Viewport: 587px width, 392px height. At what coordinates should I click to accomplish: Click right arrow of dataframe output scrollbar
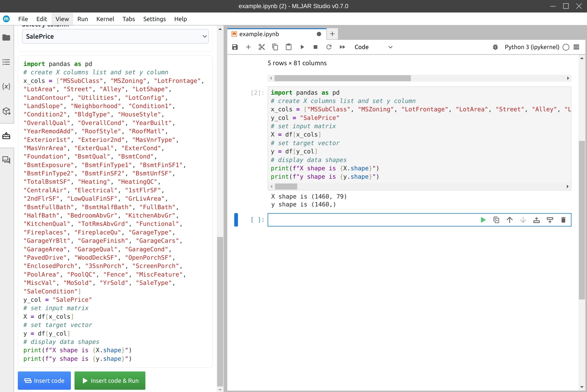pyautogui.click(x=568, y=78)
